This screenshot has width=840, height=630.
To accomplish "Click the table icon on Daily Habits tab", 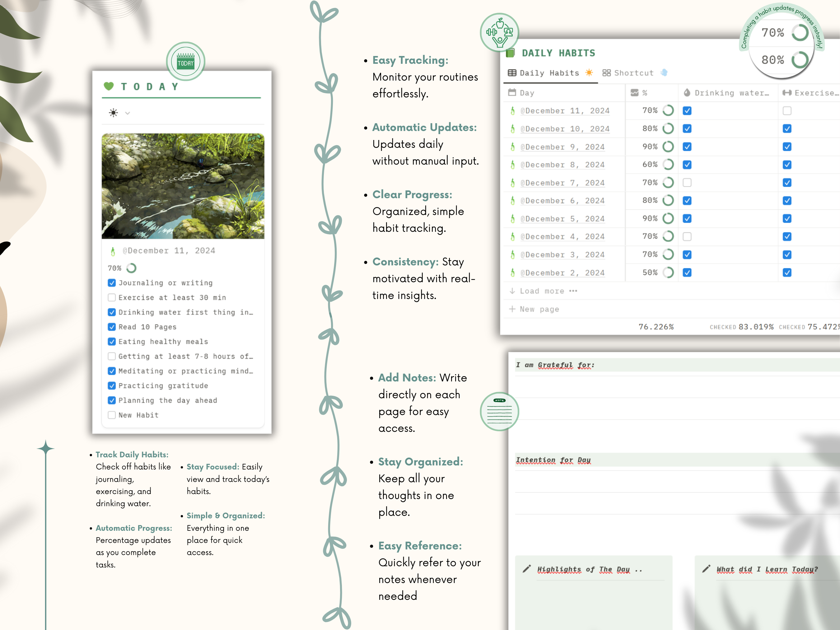I will pos(512,72).
